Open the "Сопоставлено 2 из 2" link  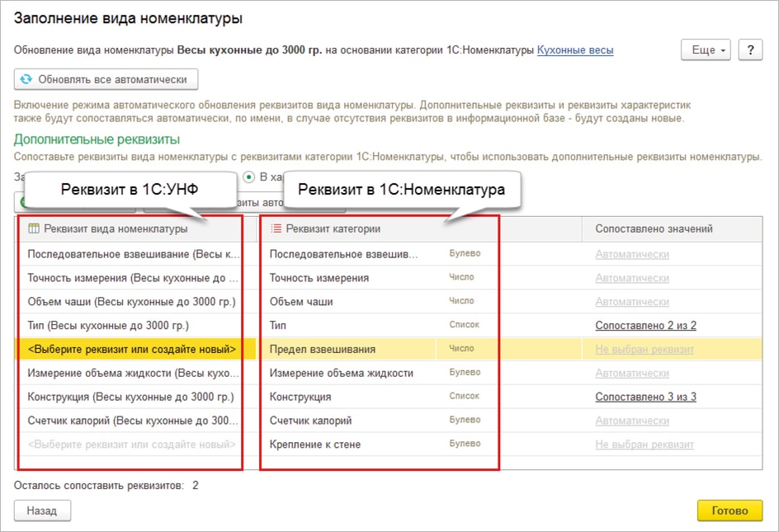coord(645,326)
